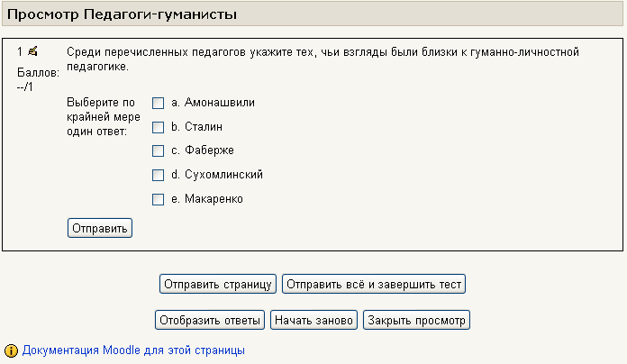
Task: Toggle the Макаренко checkbox
Action: coord(158,199)
